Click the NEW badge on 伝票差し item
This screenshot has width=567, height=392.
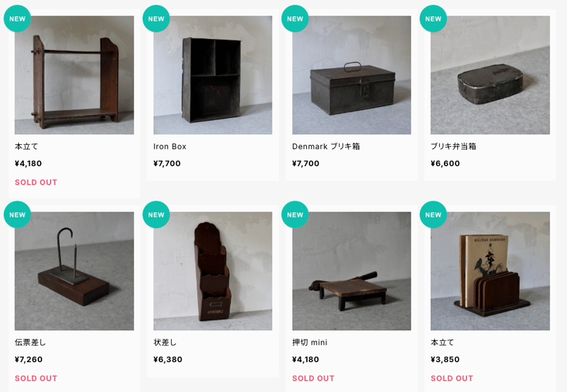18,215
